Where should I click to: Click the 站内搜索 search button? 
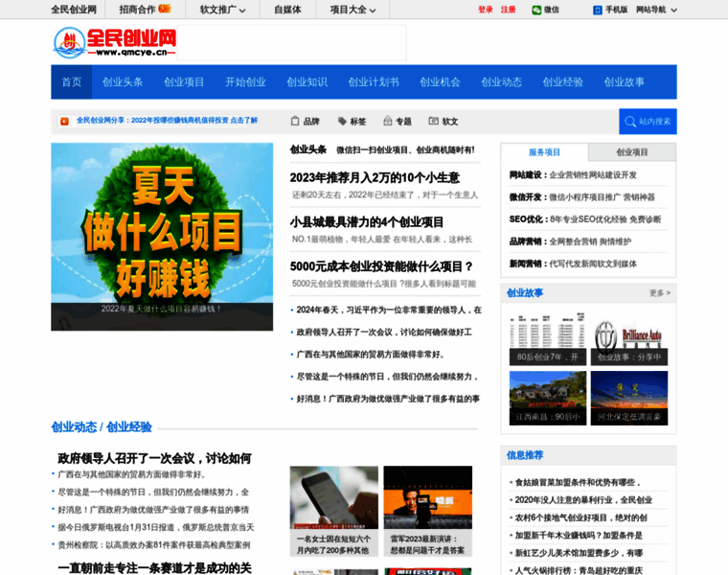(x=648, y=122)
